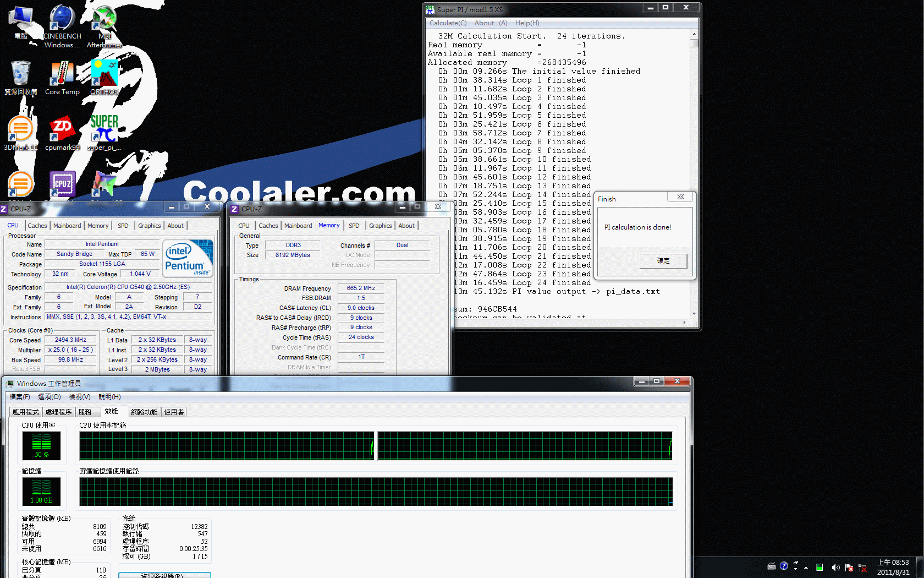This screenshot has width=924, height=578.
Task: Click the Core Speed value 2494.3 MHz
Action: coord(71,340)
